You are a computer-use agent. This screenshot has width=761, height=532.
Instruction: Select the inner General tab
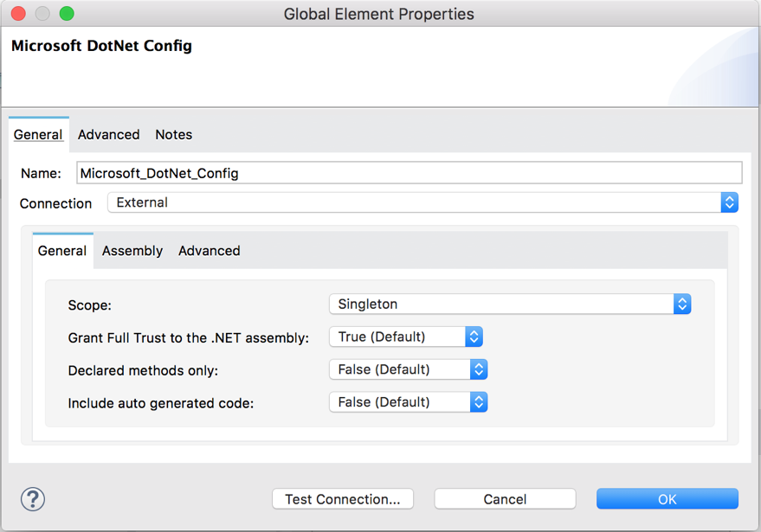tap(61, 250)
